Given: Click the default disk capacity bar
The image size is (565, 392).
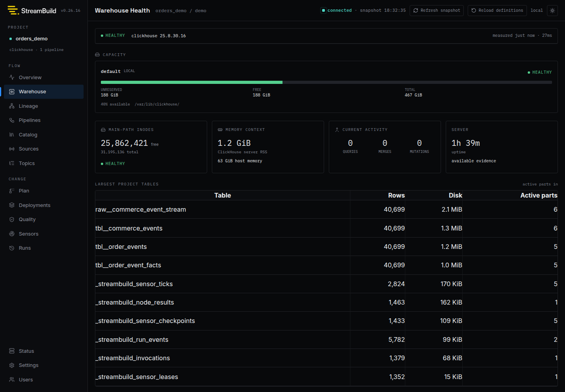Looking at the screenshot, I should coord(326,82).
